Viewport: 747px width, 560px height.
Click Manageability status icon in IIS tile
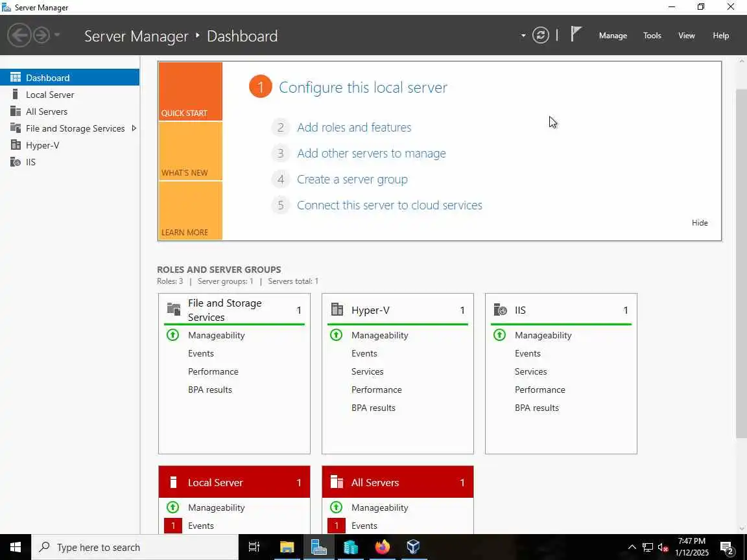pyautogui.click(x=499, y=334)
